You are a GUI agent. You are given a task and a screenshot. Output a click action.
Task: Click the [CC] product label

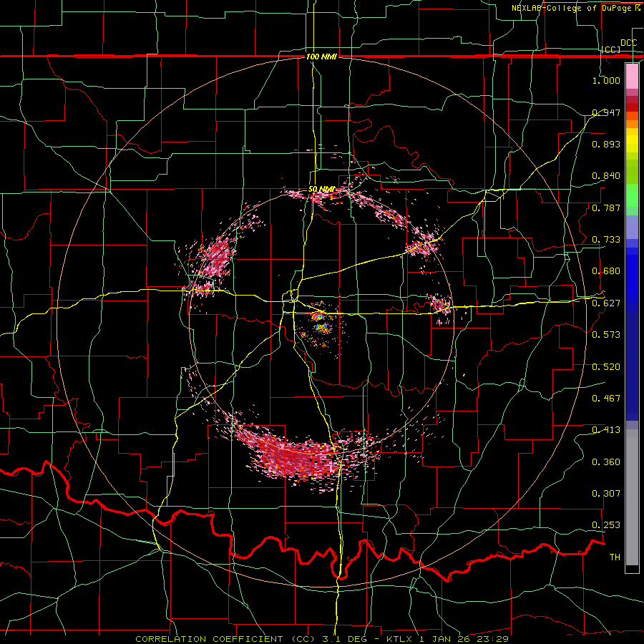point(610,49)
